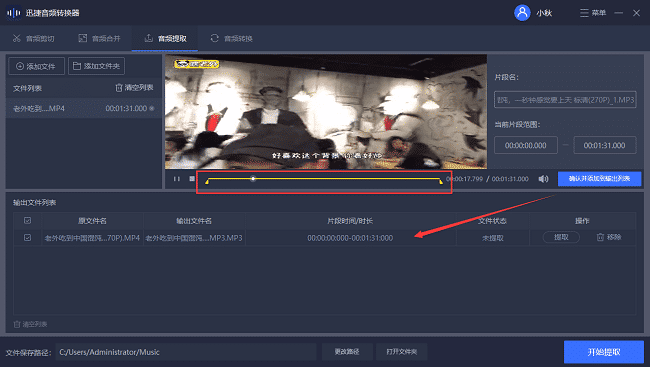The width and height of the screenshot is (650, 367).
Task: Uncheck the 老外吃到中国 output row checkbox
Action: 27,238
